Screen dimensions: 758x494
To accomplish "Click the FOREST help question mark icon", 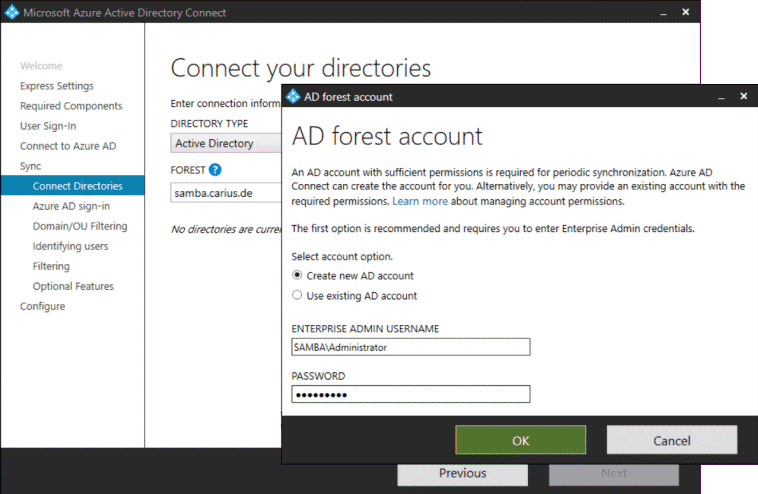I will (215, 170).
